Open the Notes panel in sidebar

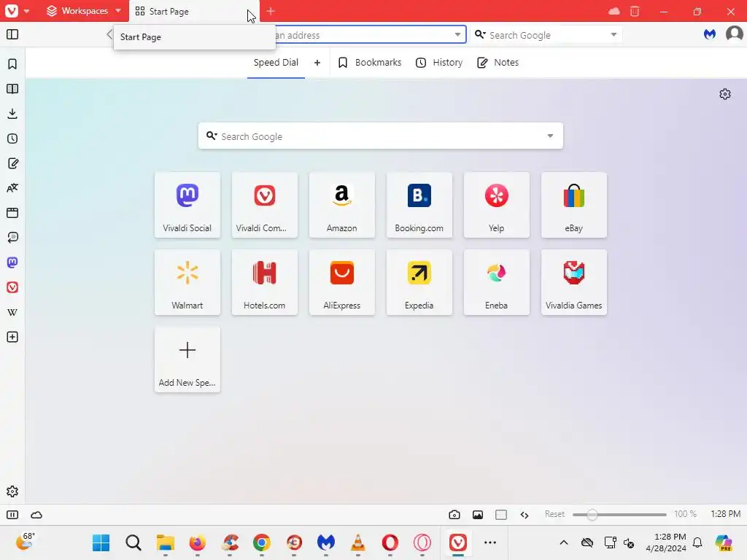pyautogui.click(x=12, y=163)
